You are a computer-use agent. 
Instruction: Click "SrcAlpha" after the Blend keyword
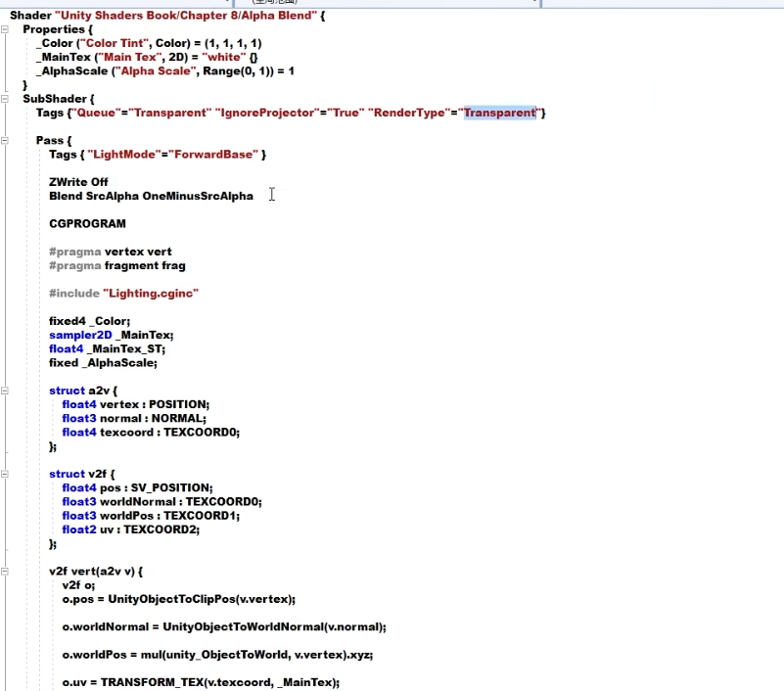pos(112,196)
